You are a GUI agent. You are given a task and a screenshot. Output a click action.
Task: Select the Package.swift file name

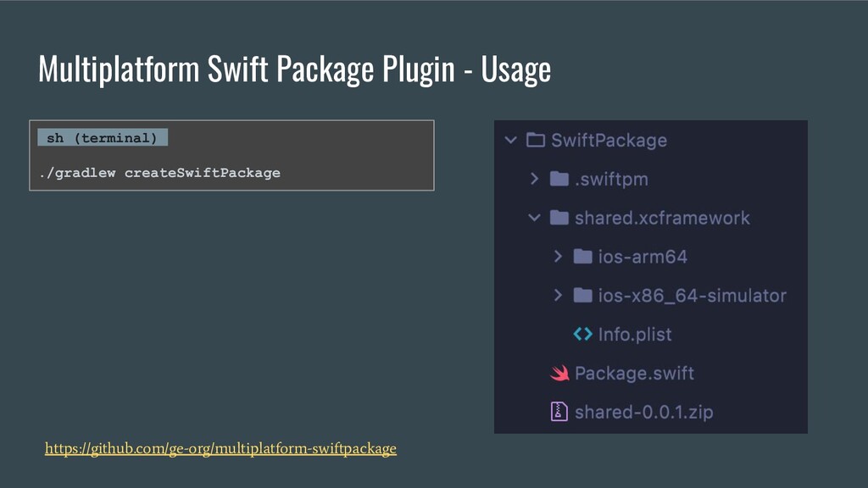634,373
